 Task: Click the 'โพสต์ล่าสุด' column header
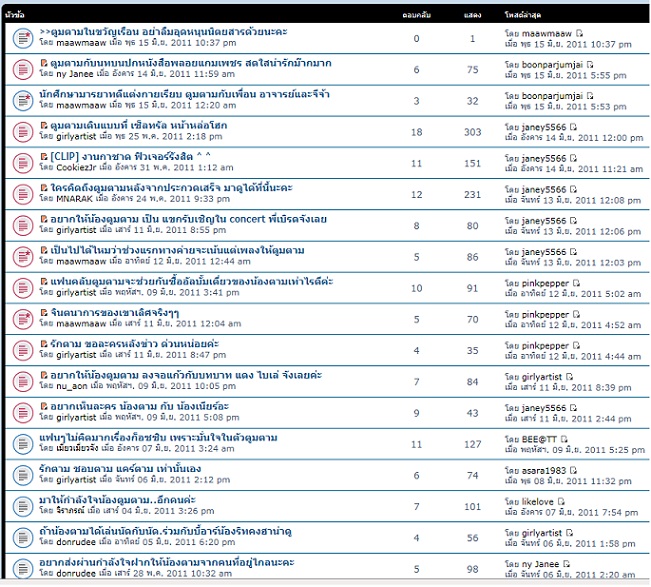click(523, 15)
